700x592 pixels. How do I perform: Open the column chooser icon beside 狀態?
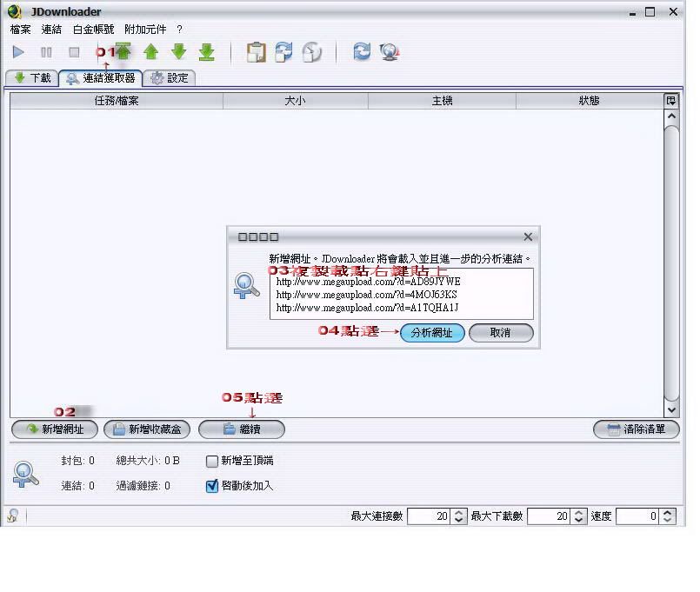pos(671,101)
